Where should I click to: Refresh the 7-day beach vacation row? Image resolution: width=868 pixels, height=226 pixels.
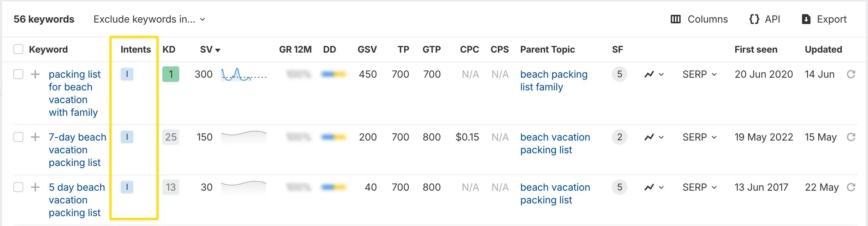click(x=851, y=137)
